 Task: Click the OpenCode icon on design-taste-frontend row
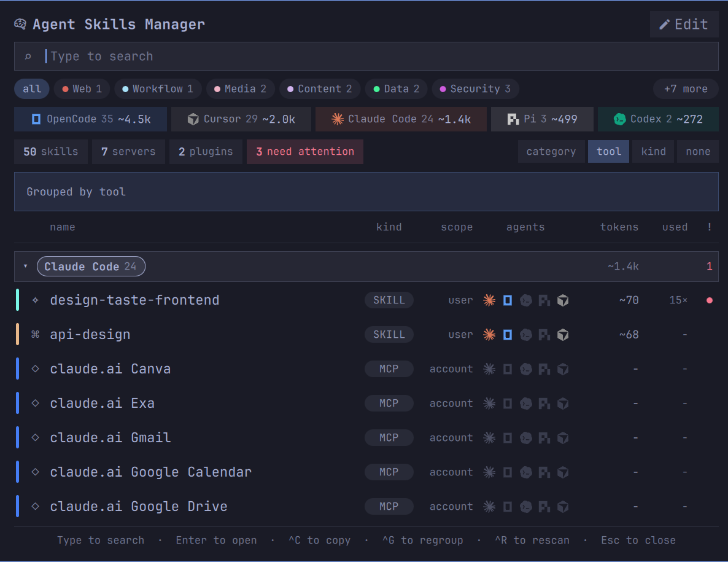click(508, 300)
